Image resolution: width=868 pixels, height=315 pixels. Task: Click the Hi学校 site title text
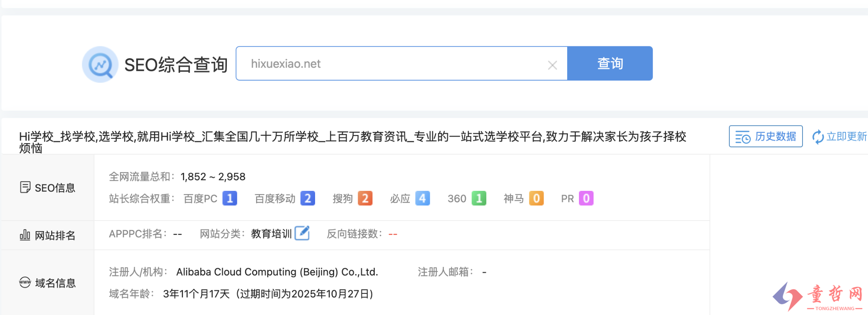click(352, 142)
